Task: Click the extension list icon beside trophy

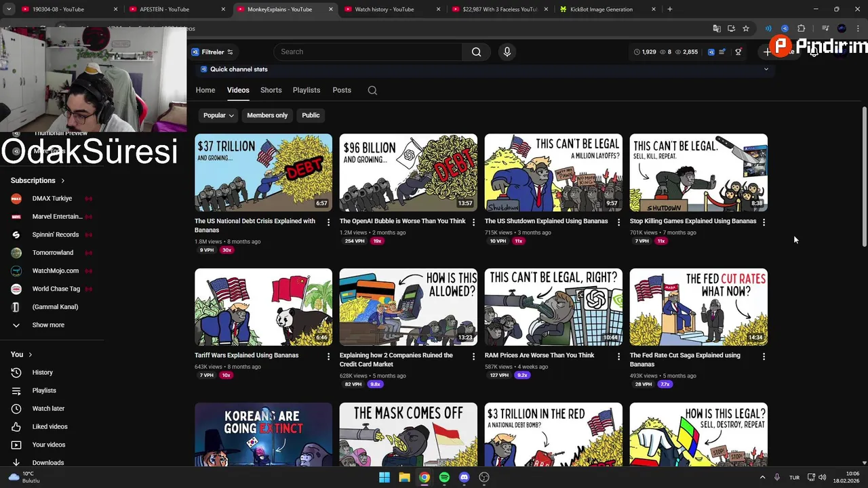Action: pyautogui.click(x=723, y=52)
